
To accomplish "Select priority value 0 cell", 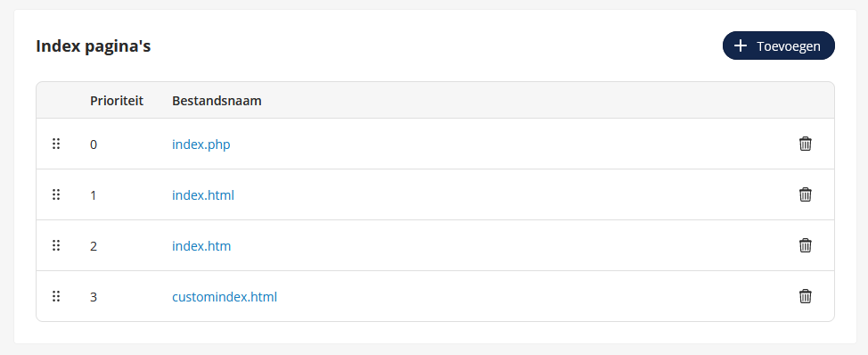I will click(94, 144).
